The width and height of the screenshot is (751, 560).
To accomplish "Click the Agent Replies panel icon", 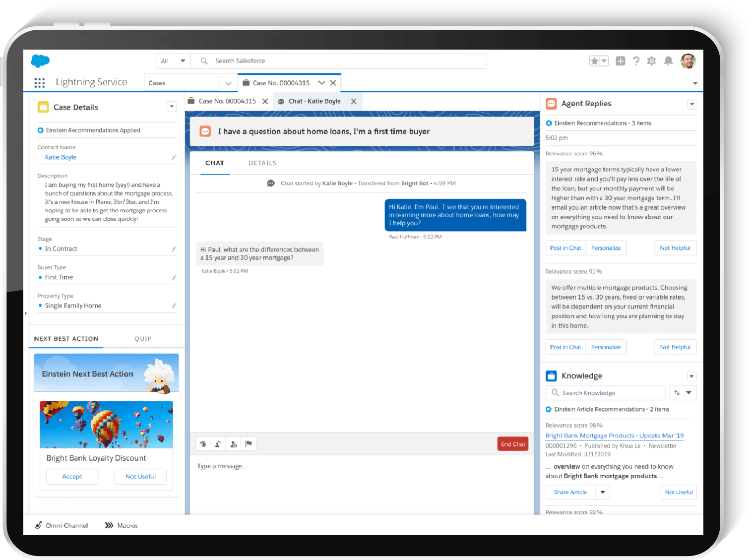I will pyautogui.click(x=551, y=104).
